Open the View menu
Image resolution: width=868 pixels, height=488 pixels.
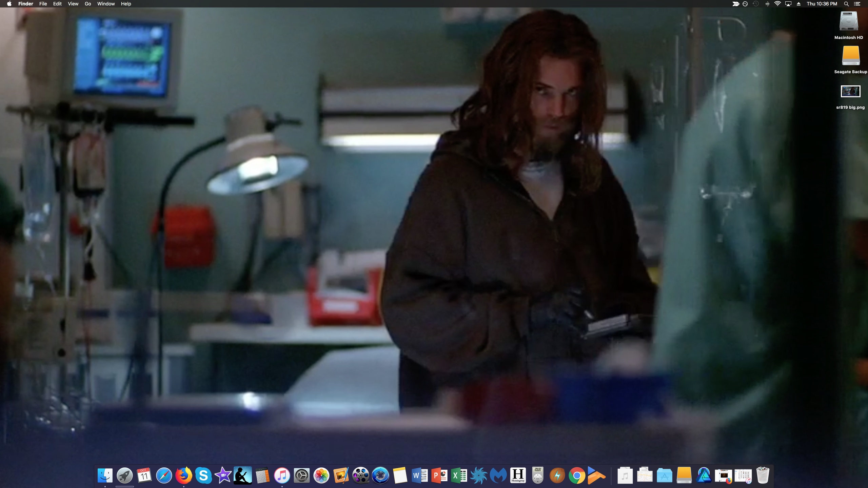click(x=73, y=4)
